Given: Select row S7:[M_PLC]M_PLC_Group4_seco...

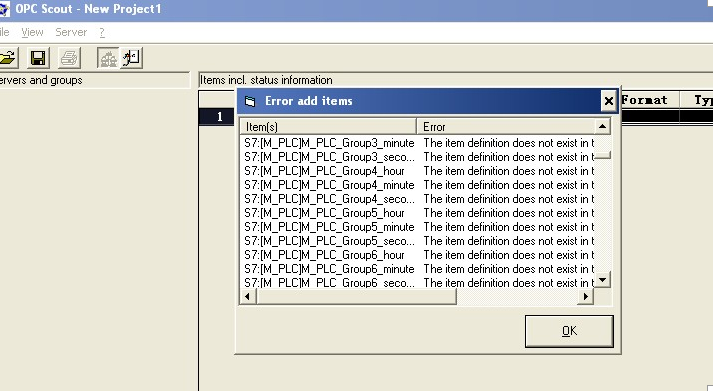Looking at the screenshot, I should click(x=417, y=199).
